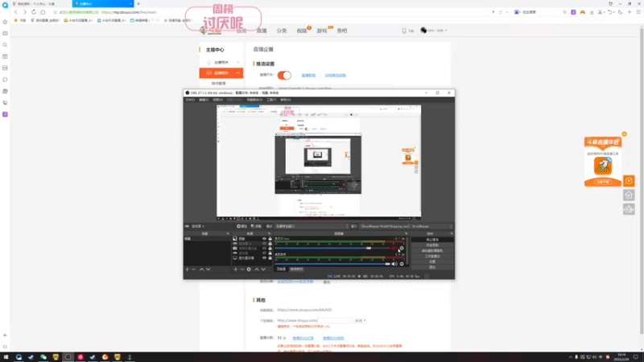644x362 pixels.
Task: Open the 查看积分记录 link
Action: (303, 338)
